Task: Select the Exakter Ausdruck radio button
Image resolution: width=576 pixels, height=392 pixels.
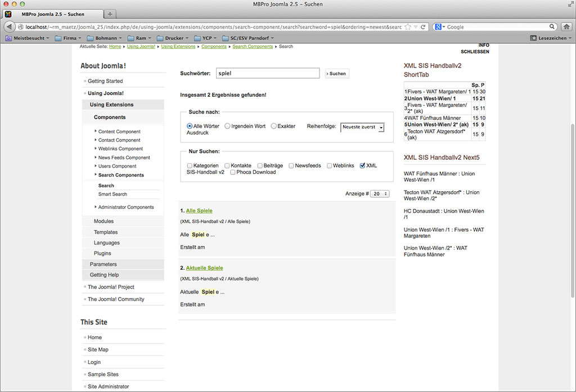Action: (274, 126)
